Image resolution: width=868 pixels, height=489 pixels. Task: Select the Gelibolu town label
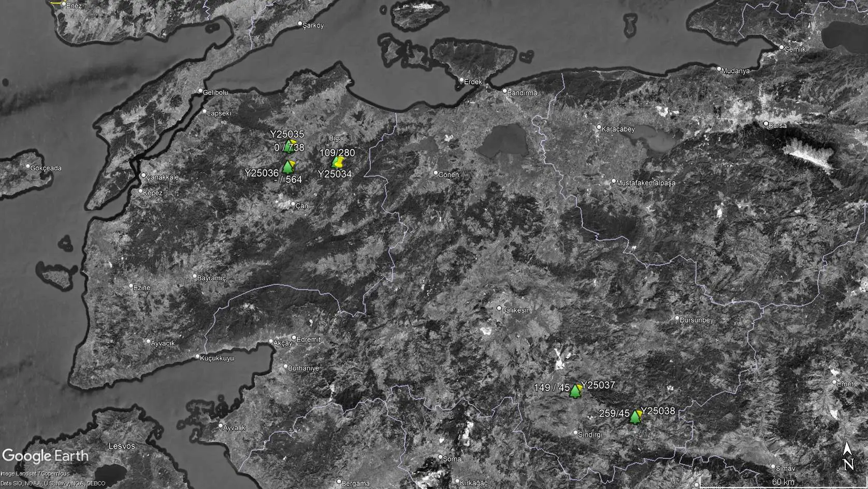tap(215, 92)
